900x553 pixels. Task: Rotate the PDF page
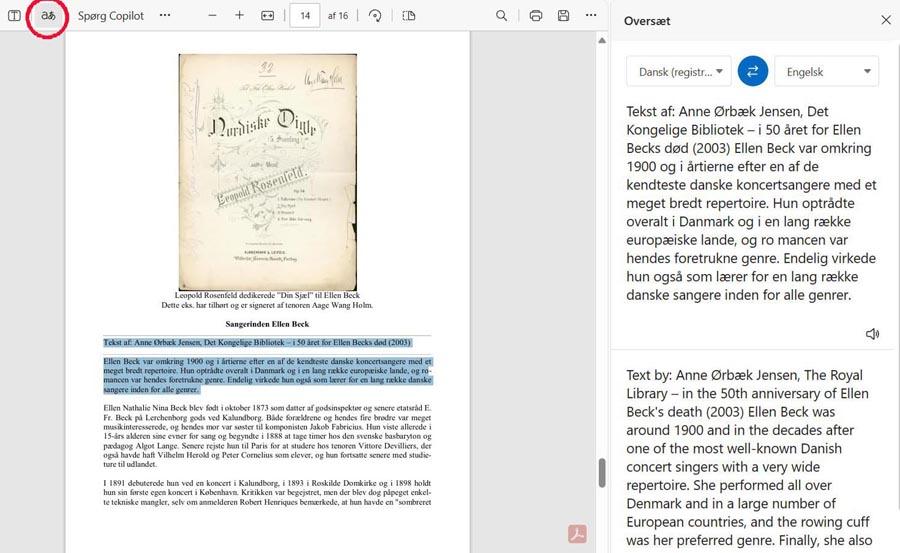[375, 16]
